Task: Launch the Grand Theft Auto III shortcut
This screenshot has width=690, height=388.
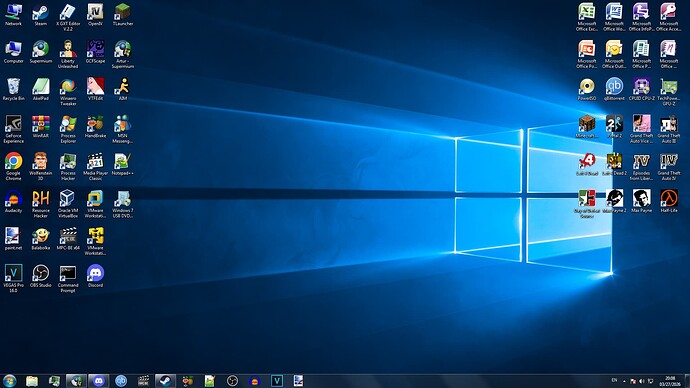Action: (x=668, y=130)
